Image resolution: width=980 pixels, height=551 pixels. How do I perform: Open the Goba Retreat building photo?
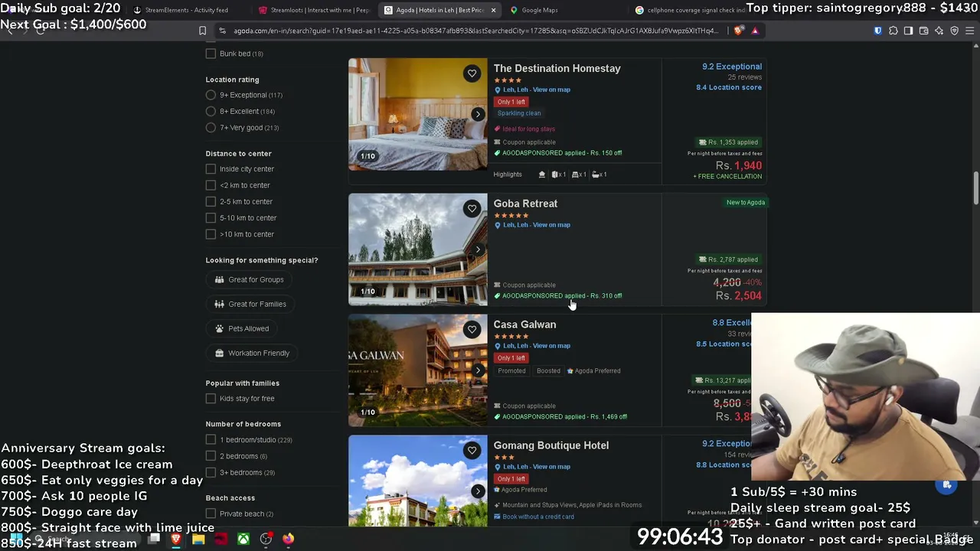(x=418, y=249)
